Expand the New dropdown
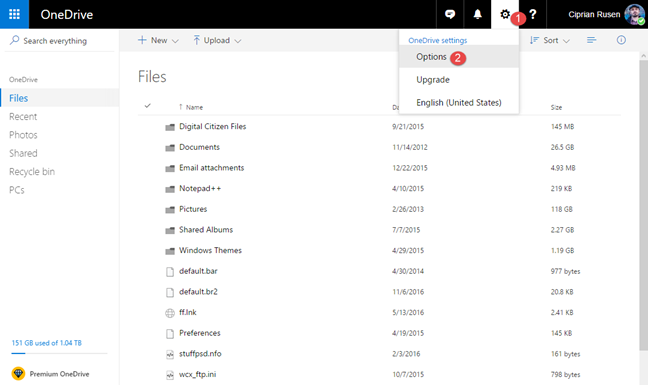648x385 pixels. tap(158, 40)
